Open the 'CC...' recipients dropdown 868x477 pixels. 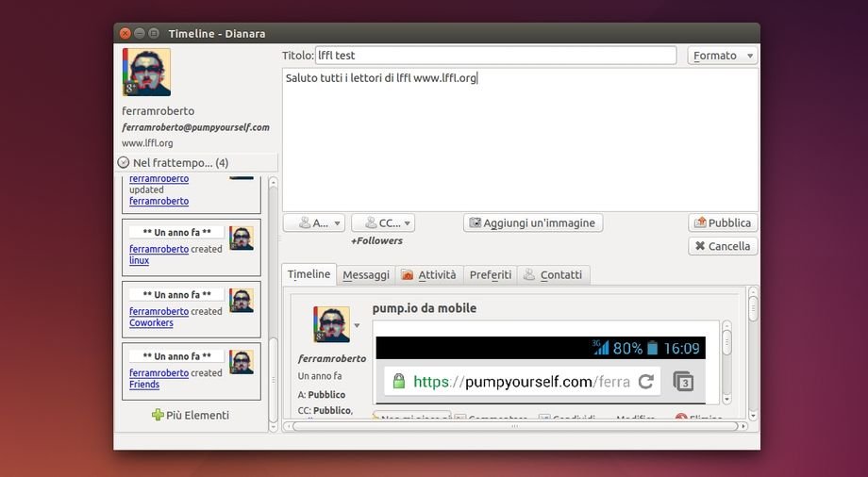pyautogui.click(x=382, y=223)
